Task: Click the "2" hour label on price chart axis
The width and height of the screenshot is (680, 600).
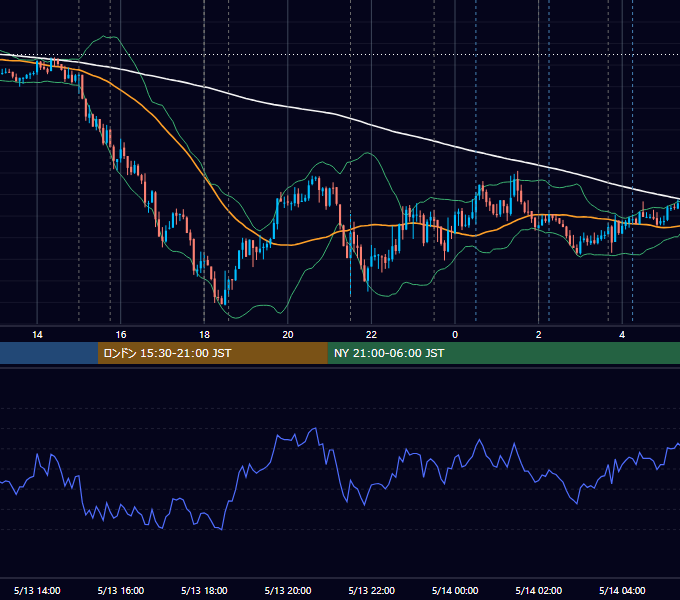Action: point(539,335)
